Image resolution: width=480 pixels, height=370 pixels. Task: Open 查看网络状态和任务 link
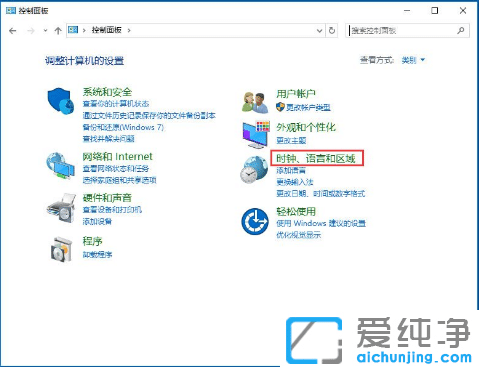pyautogui.click(x=116, y=169)
